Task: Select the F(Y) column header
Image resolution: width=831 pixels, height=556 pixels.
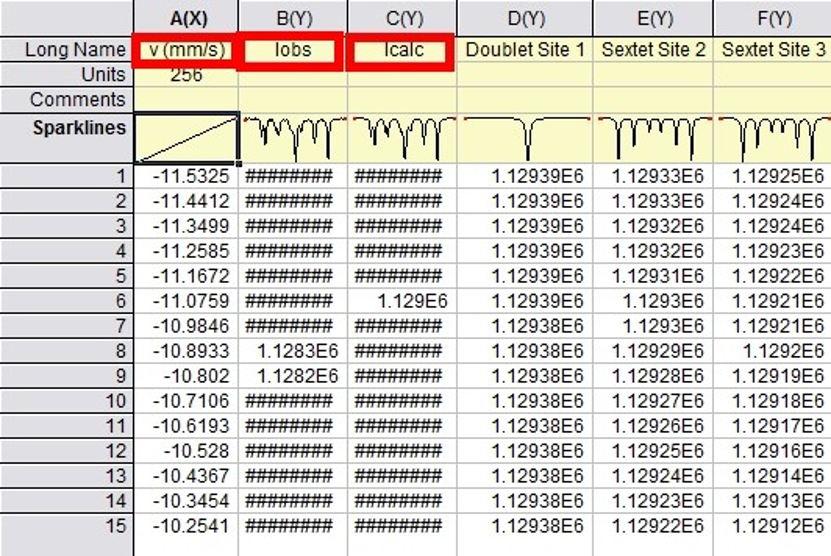Action: (772, 18)
